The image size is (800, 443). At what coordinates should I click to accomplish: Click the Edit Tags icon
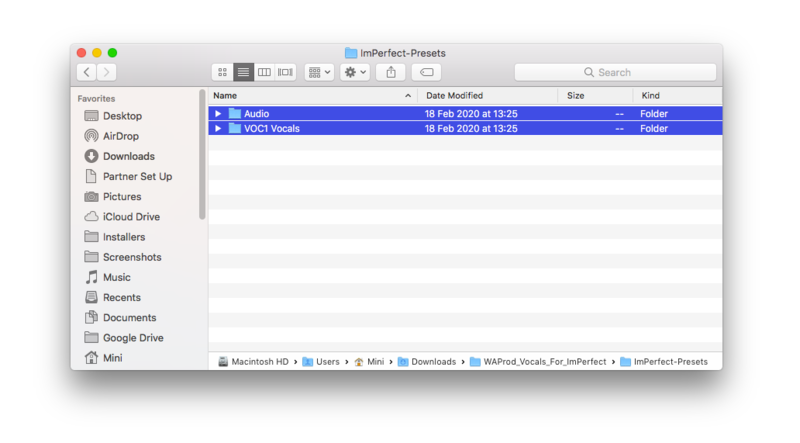[426, 72]
